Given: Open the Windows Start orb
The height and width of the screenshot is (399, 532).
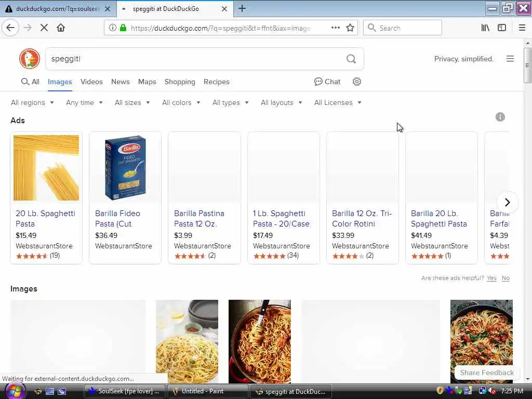Looking at the screenshot, I should click(x=15, y=391).
